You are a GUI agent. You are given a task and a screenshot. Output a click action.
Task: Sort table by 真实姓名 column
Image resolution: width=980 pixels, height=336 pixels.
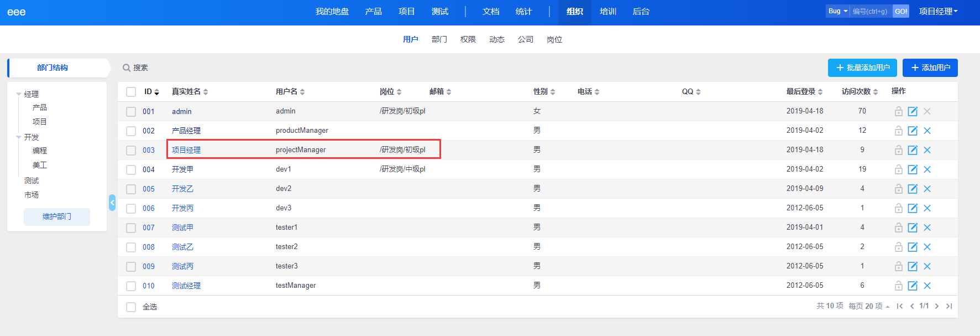pyautogui.click(x=190, y=92)
